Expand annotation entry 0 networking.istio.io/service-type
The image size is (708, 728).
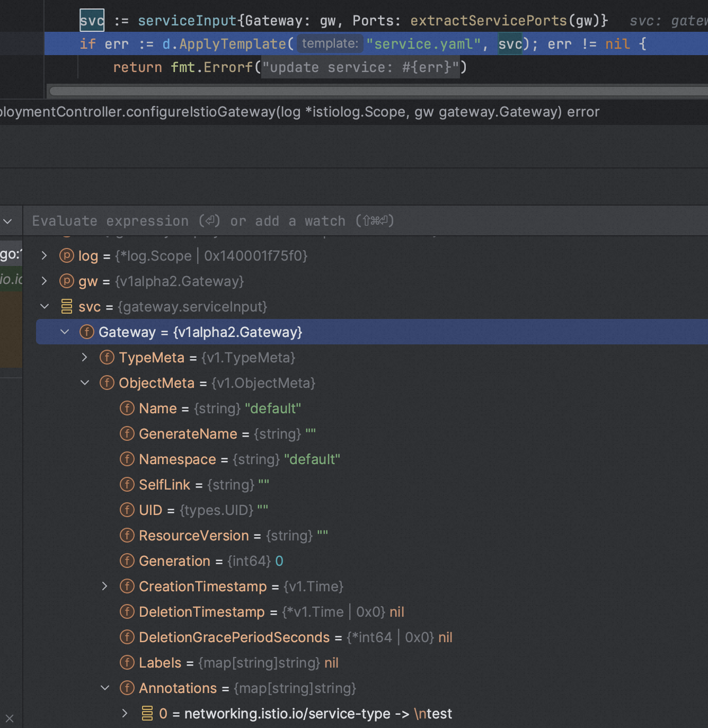point(125,714)
